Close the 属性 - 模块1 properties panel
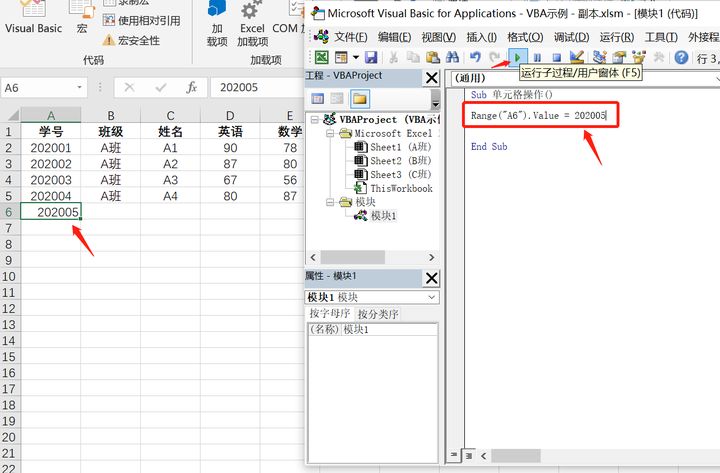This screenshot has height=473, width=720. tap(432, 278)
